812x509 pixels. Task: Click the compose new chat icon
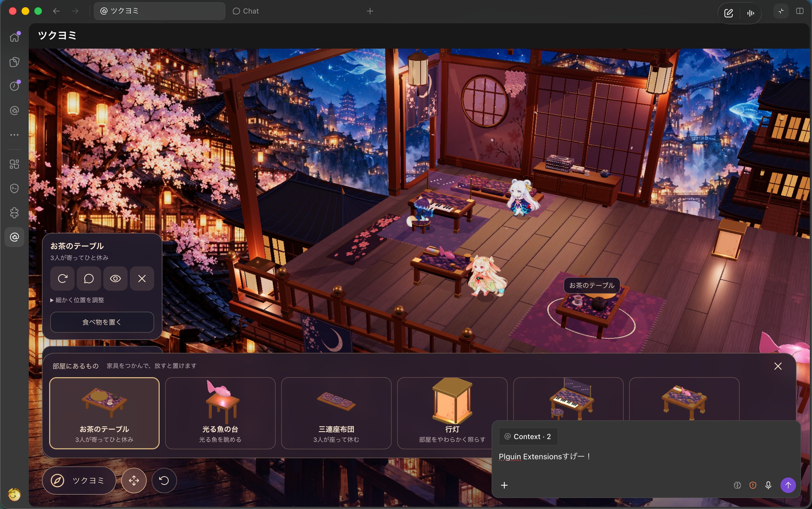729,13
